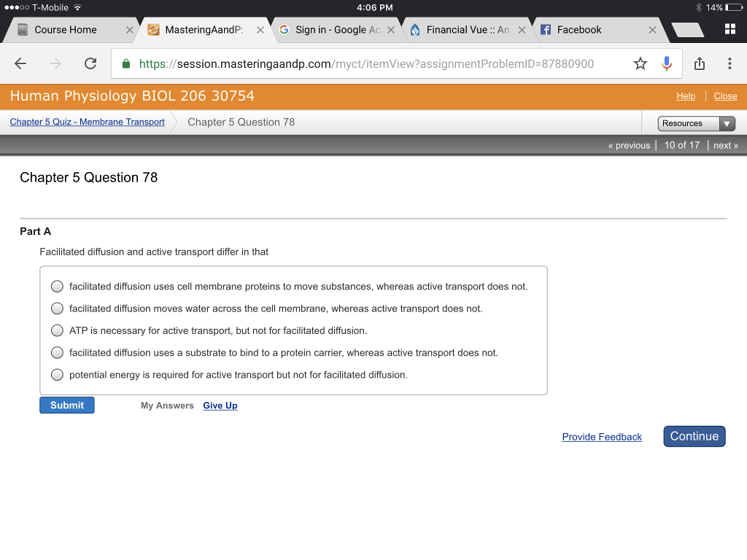Click the Human Physiology BIOL 206 30754 title
Image resolution: width=747 pixels, height=560 pixels.
[132, 96]
